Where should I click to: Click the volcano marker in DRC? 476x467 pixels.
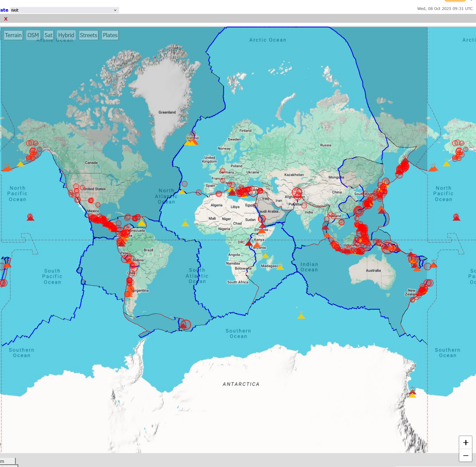(x=249, y=243)
